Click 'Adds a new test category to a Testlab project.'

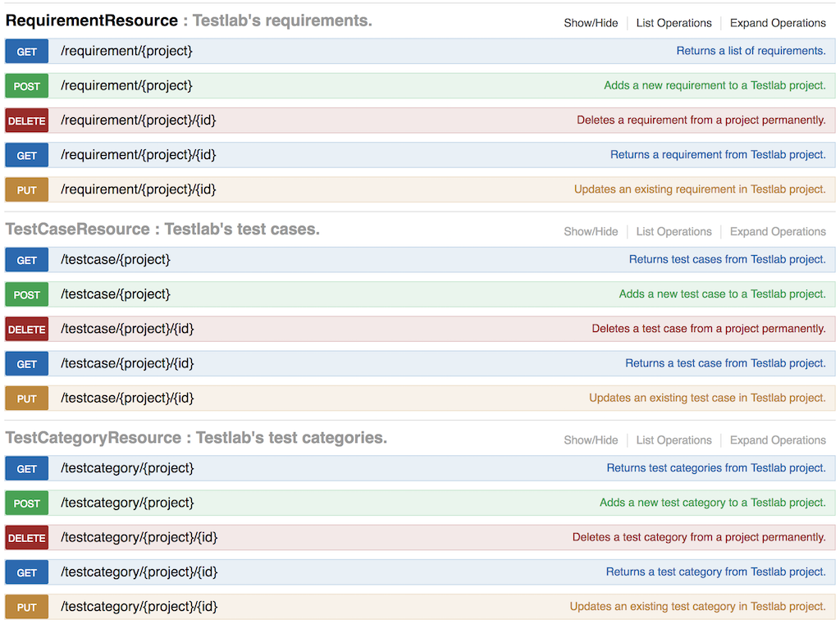(x=713, y=503)
